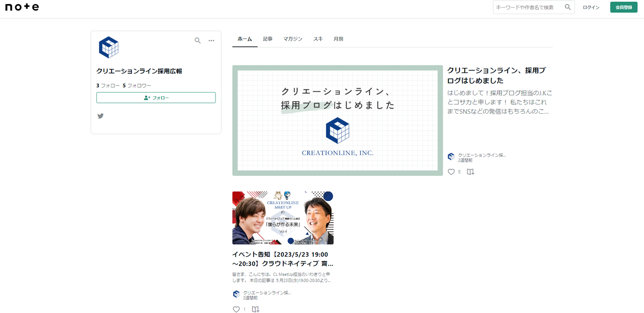This screenshot has height=313, width=644.
Task: Click the magnifier icon in header search box
Action: [x=568, y=7]
